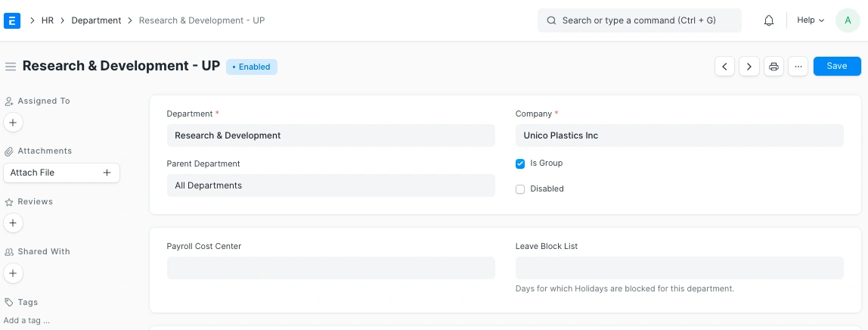Open the Company selection field

tap(679, 135)
